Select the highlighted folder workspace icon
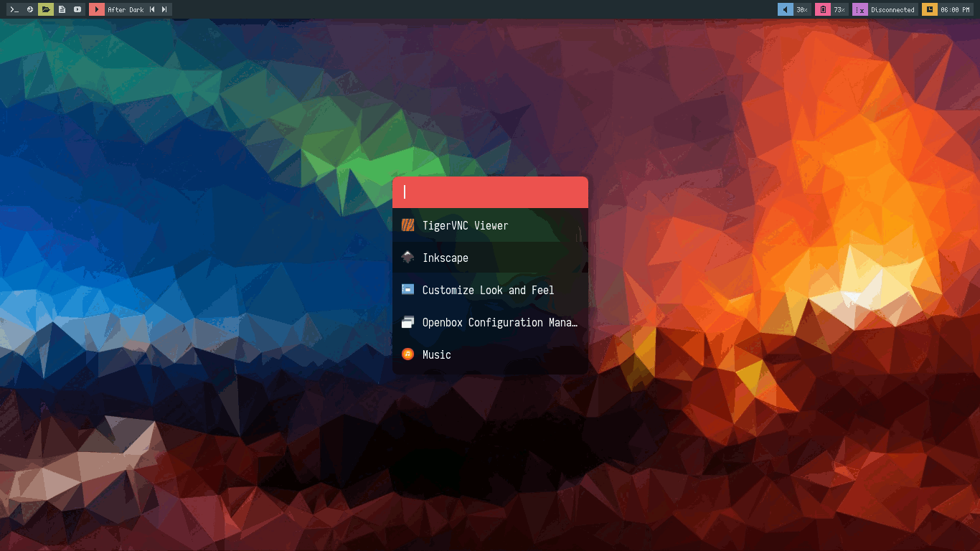This screenshot has height=551, width=980. (46, 9)
